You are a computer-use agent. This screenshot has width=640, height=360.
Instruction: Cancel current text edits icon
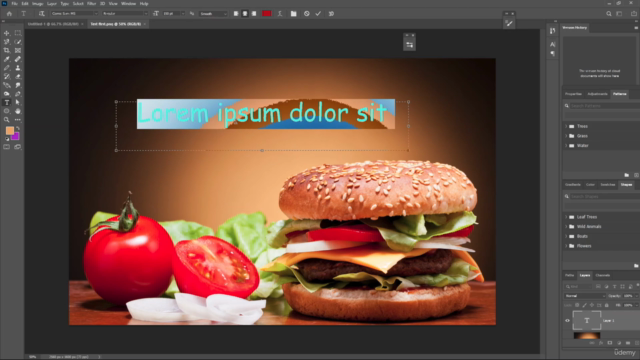point(307,13)
